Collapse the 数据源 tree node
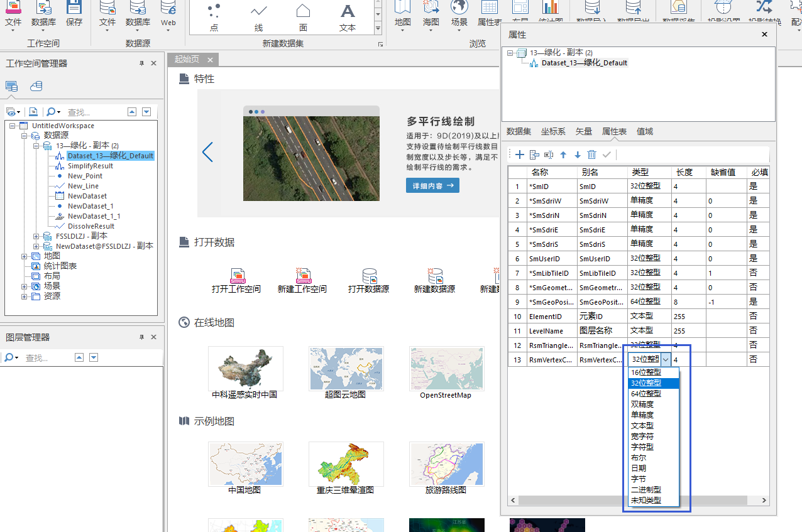 coord(25,136)
